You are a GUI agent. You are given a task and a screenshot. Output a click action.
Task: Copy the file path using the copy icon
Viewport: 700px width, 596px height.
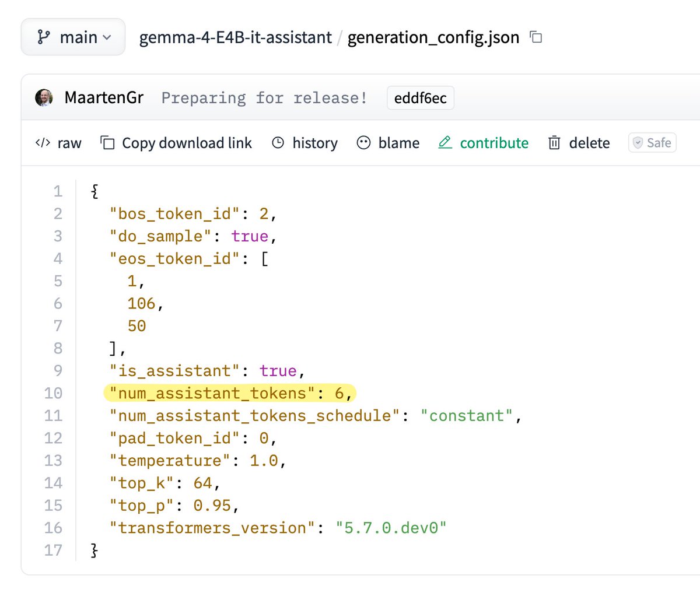point(536,37)
